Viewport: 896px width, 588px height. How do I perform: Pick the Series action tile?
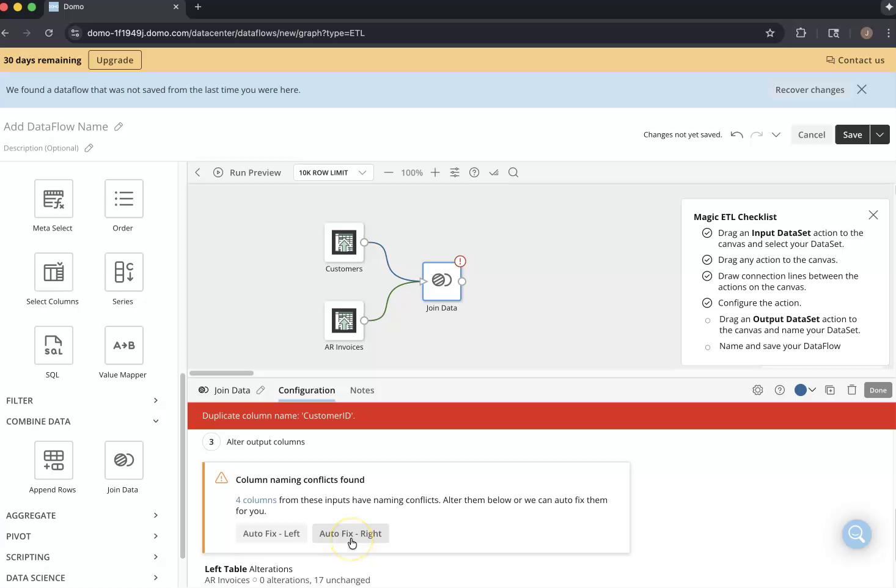(123, 272)
